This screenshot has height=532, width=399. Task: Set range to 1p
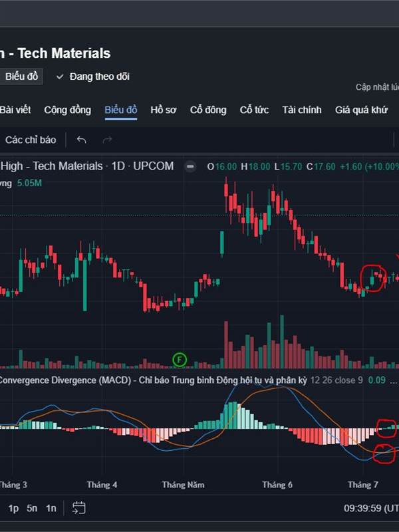coord(13,508)
